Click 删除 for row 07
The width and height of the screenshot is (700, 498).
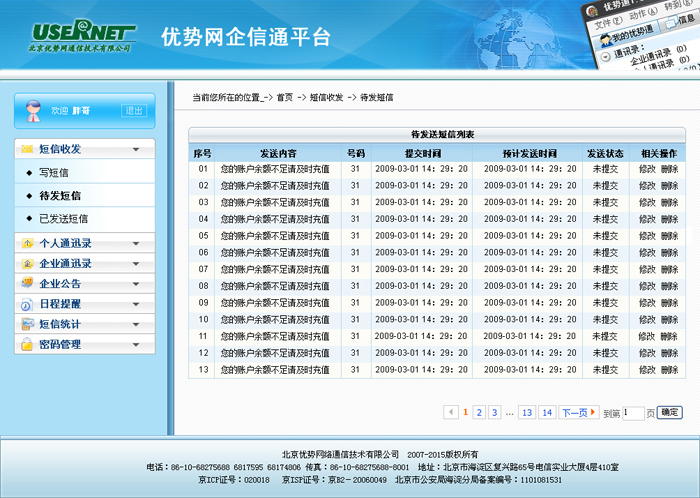(x=670, y=269)
